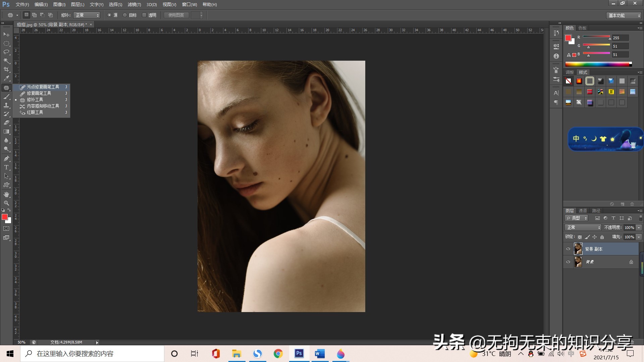Select the Lasso tool
The height and width of the screenshot is (362, 644).
[x=6, y=52]
